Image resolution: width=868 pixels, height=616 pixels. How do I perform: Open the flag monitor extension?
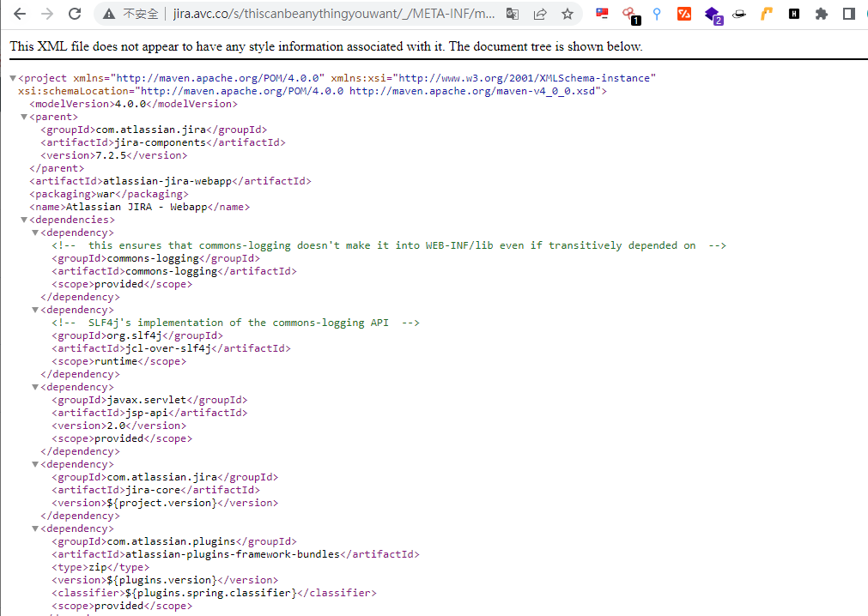tap(602, 13)
